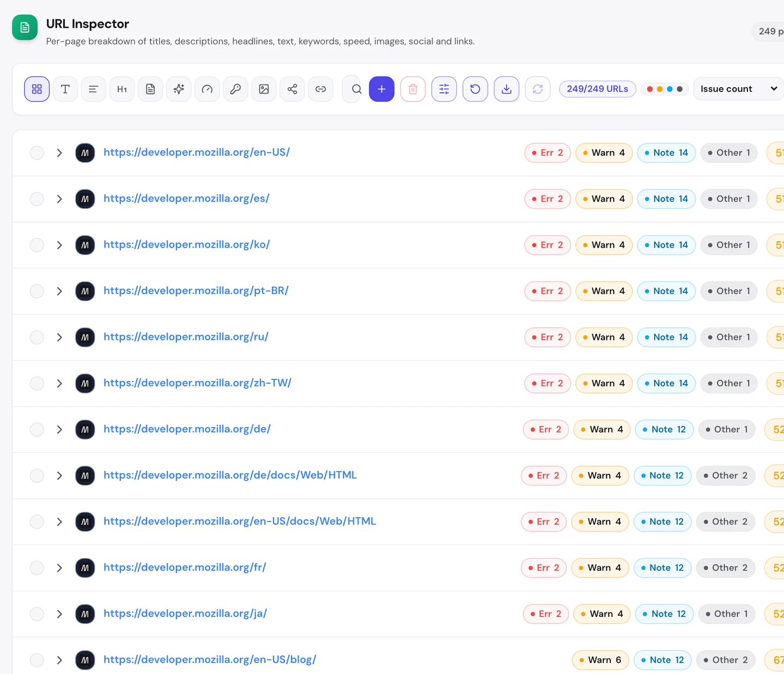
Task: Switch to the H1 headlines view
Action: [x=122, y=89]
